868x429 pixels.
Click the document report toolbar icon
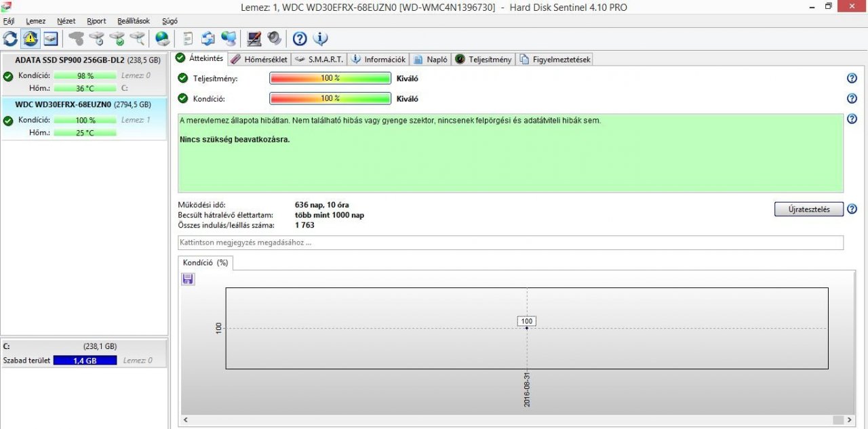tap(188, 39)
